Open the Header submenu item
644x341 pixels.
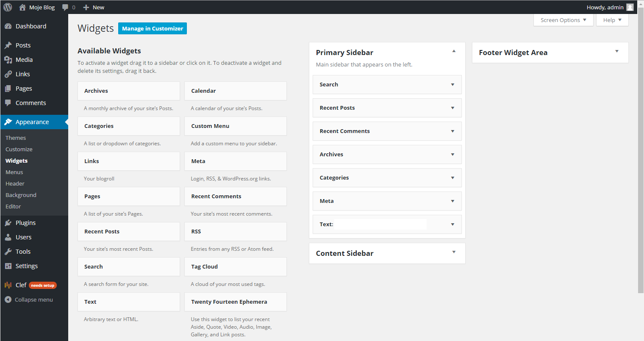pyautogui.click(x=15, y=183)
